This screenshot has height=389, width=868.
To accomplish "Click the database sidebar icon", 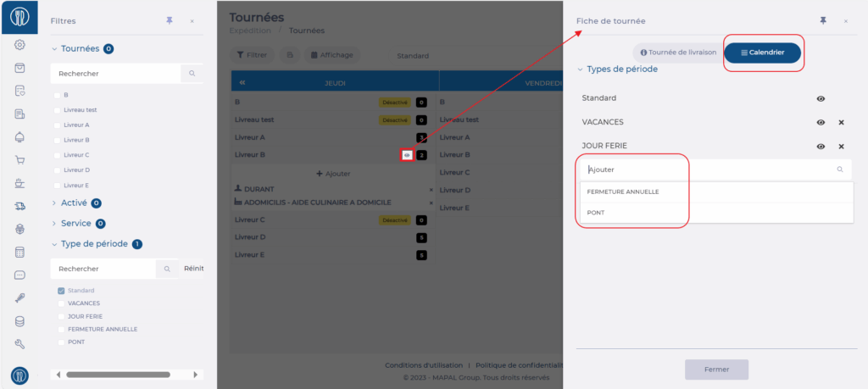I will [x=19, y=321].
